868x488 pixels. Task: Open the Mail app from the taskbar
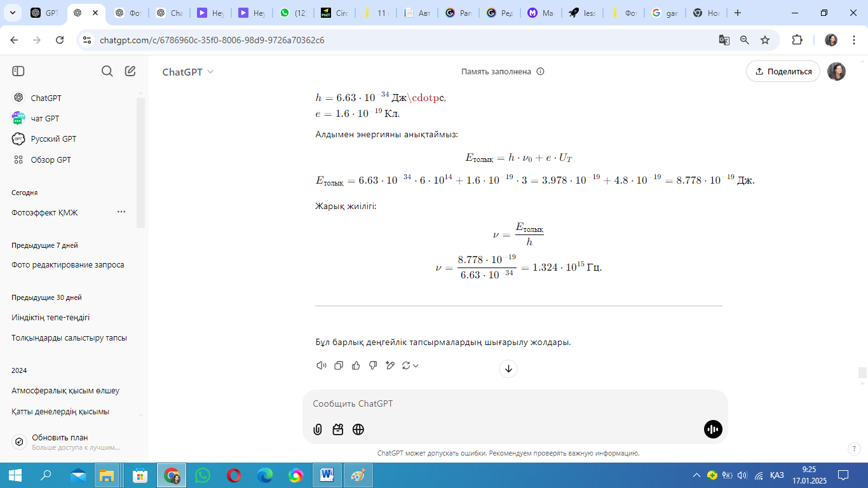[78, 475]
